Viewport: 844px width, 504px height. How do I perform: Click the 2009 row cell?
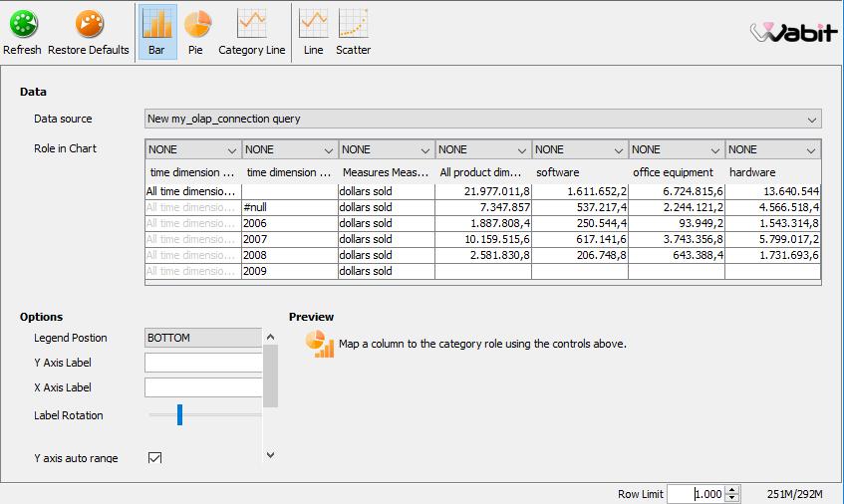(x=290, y=271)
